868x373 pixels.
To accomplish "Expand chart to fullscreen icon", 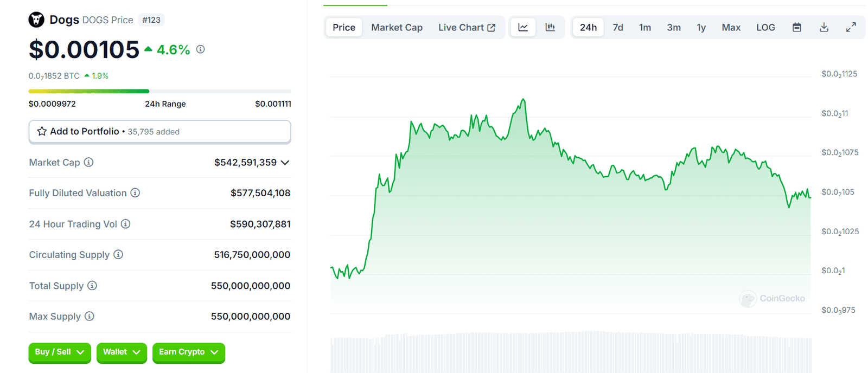I will [x=851, y=27].
